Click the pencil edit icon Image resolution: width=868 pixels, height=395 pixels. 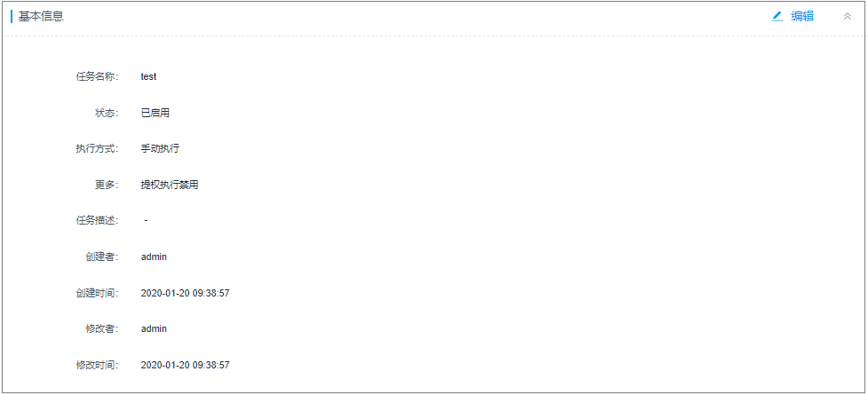[777, 17]
